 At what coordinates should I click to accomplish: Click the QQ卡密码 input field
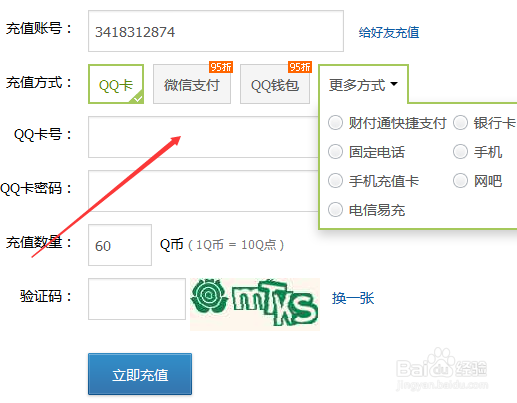(x=203, y=191)
